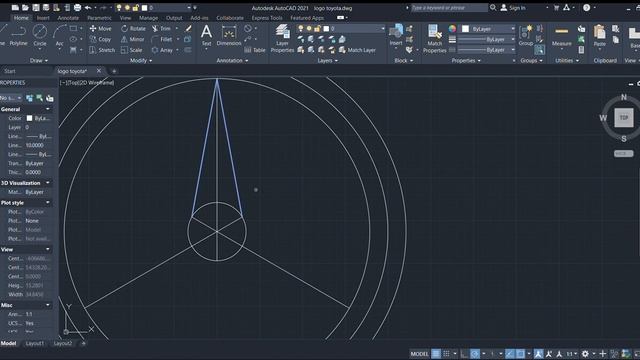Toggle PICKADD mode in Properties palette
This screenshot has width=640, height=360.
tap(29, 98)
